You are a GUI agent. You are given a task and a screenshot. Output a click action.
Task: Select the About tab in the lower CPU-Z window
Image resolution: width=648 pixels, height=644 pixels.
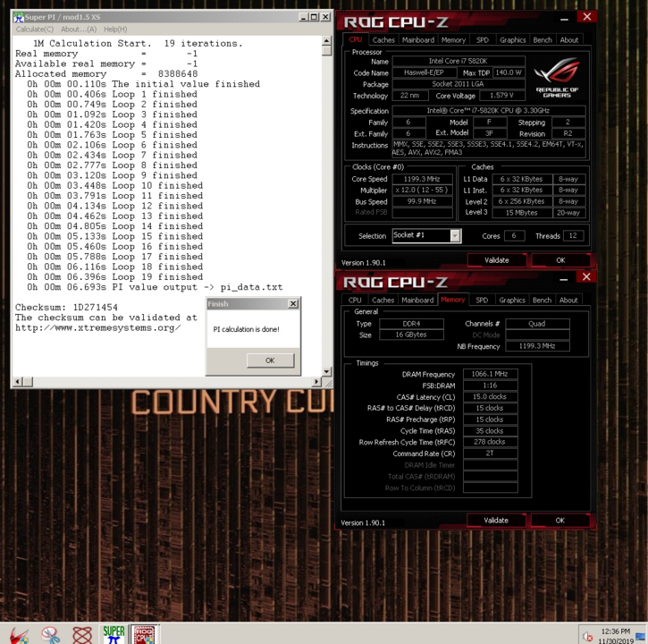click(x=568, y=301)
